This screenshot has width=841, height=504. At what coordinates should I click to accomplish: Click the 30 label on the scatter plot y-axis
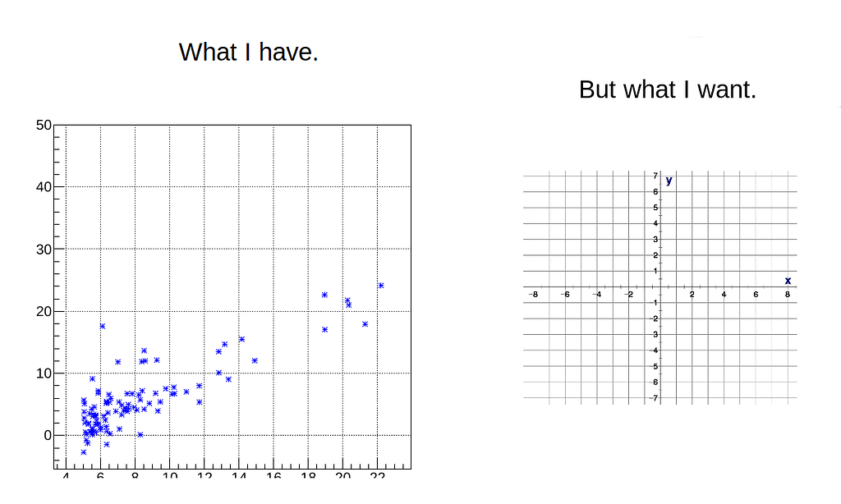[x=44, y=249]
